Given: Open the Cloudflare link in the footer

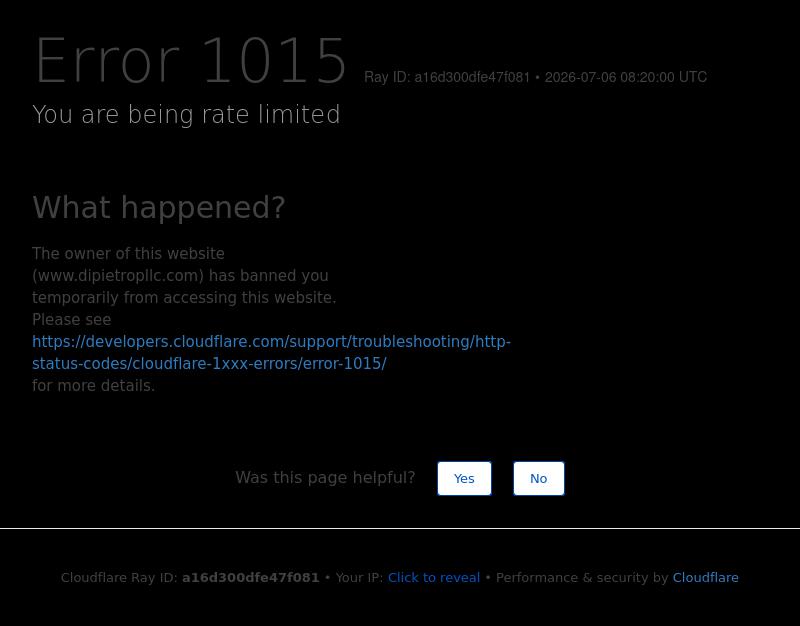Looking at the screenshot, I should (x=705, y=578).
